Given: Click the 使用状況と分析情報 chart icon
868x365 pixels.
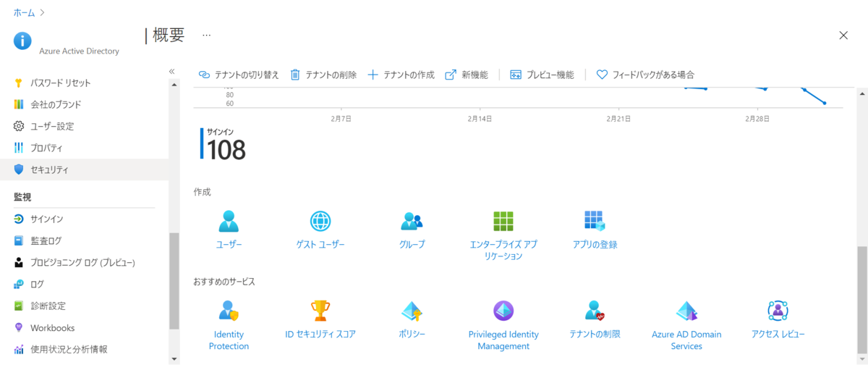Looking at the screenshot, I should (19, 349).
